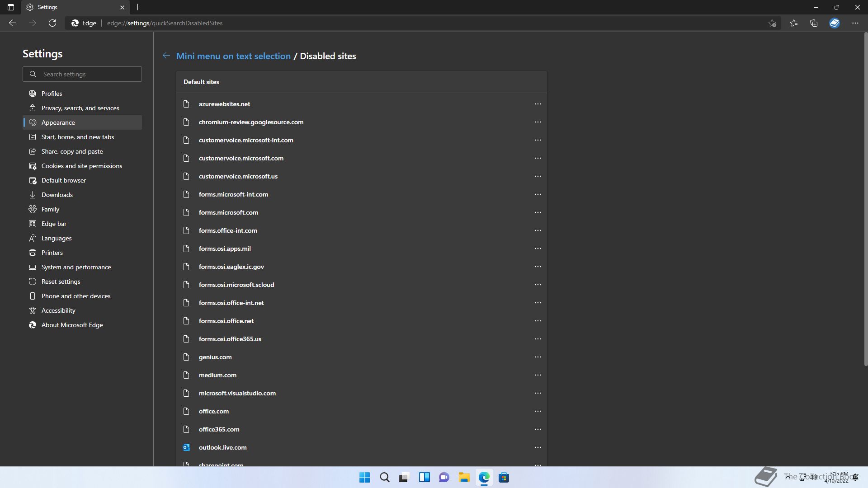Open File Explorer from taskbar
This screenshot has height=488, width=868.
coord(464,478)
